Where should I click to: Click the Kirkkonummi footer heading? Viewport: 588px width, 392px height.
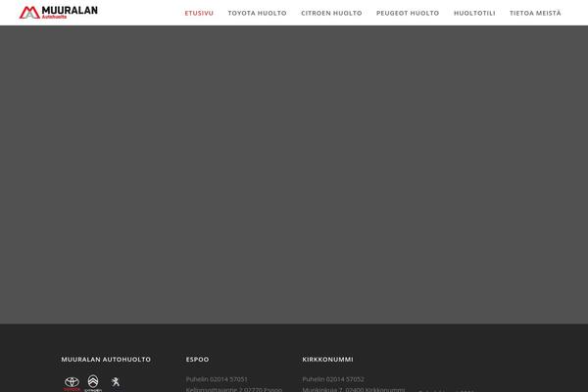pyautogui.click(x=327, y=360)
